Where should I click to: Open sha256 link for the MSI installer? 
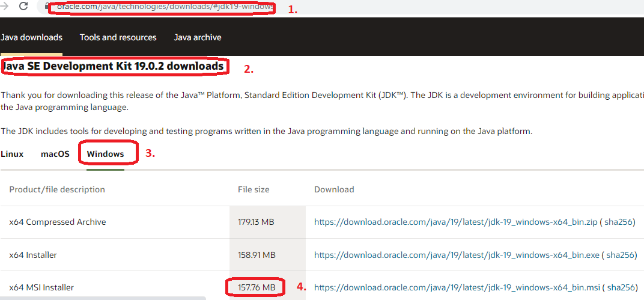pos(621,287)
